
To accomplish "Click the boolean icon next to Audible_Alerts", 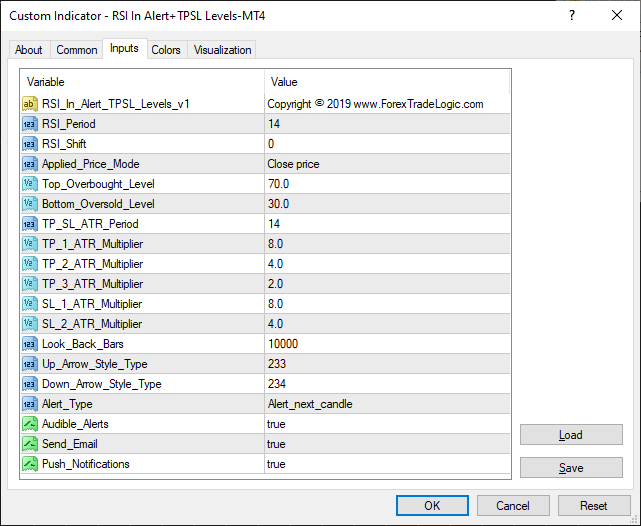I will (x=30, y=424).
